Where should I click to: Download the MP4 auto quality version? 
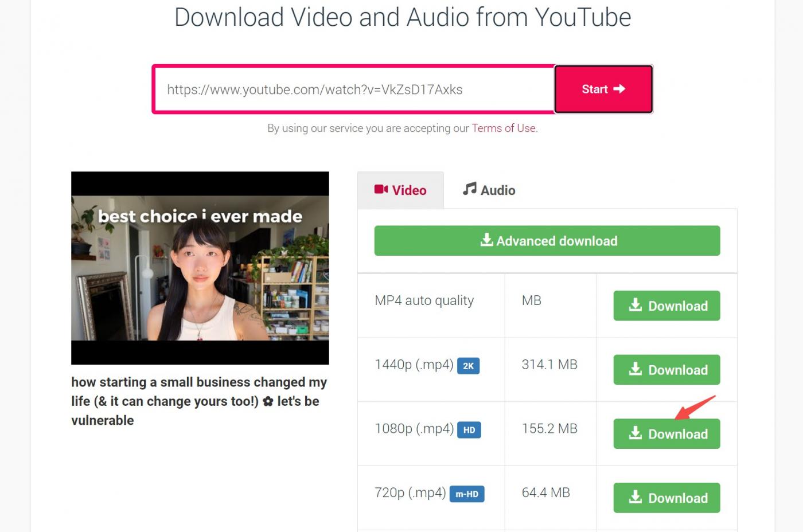tap(666, 306)
